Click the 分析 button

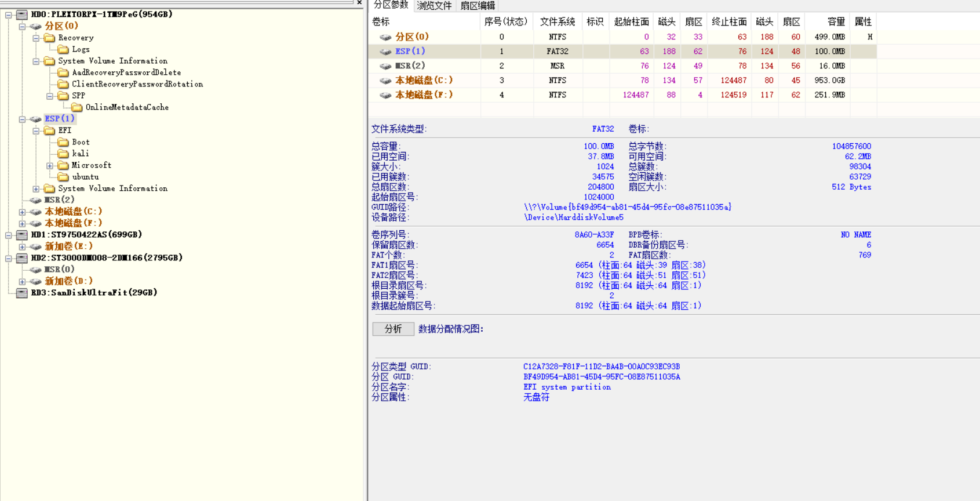(393, 329)
